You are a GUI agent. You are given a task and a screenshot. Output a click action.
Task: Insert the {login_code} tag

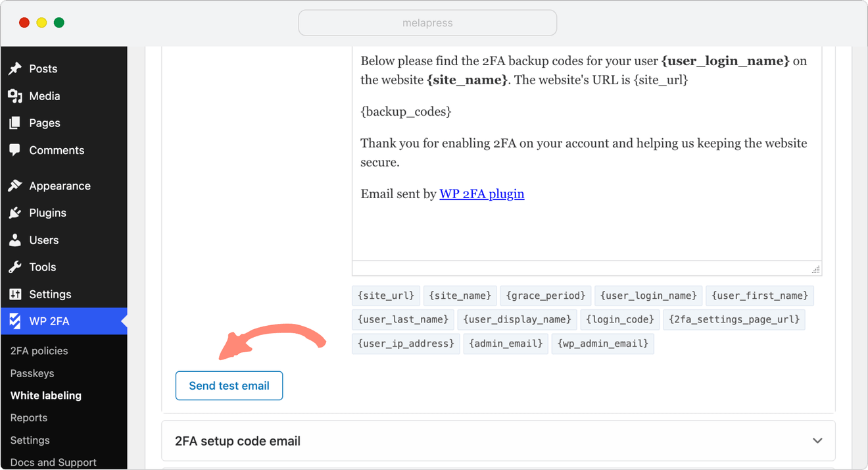click(x=620, y=319)
